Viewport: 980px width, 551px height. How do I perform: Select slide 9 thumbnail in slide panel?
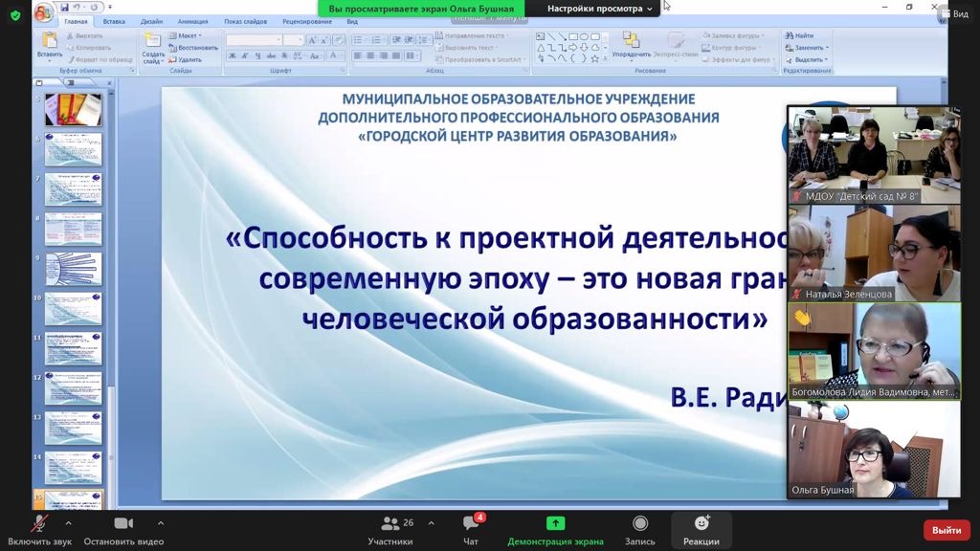[x=73, y=269]
